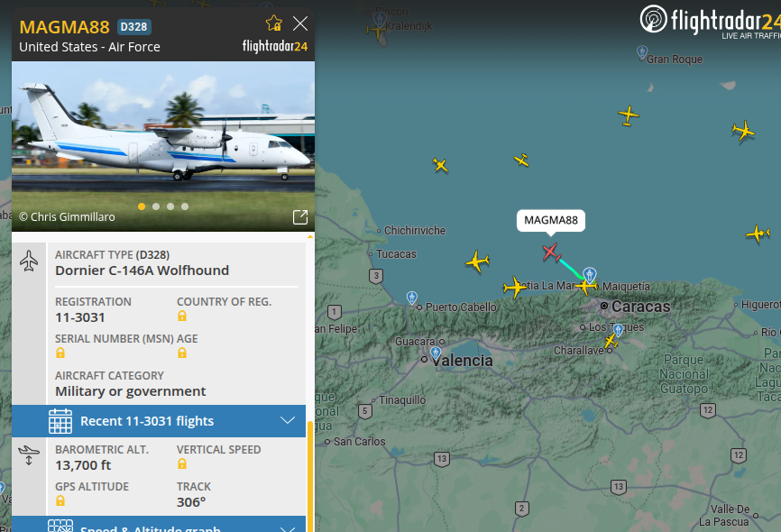Expand Recent 11-3031 flights section
Screen dimensions: 781x532
(x=159, y=421)
